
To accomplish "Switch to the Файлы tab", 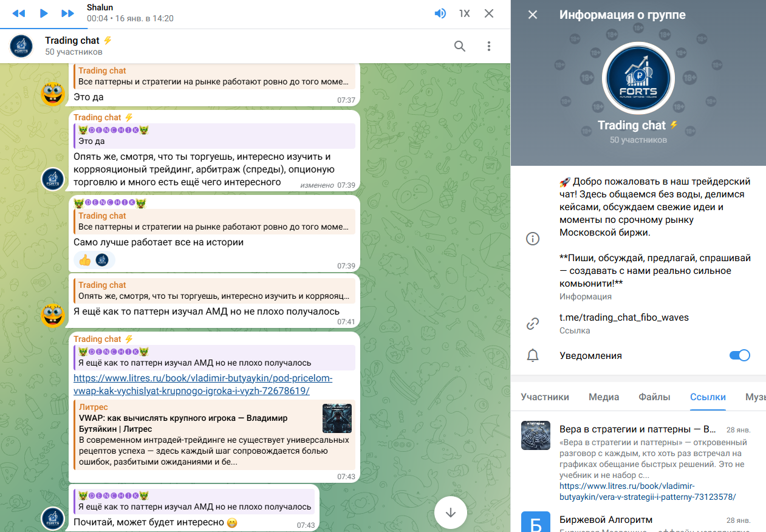I will point(654,397).
